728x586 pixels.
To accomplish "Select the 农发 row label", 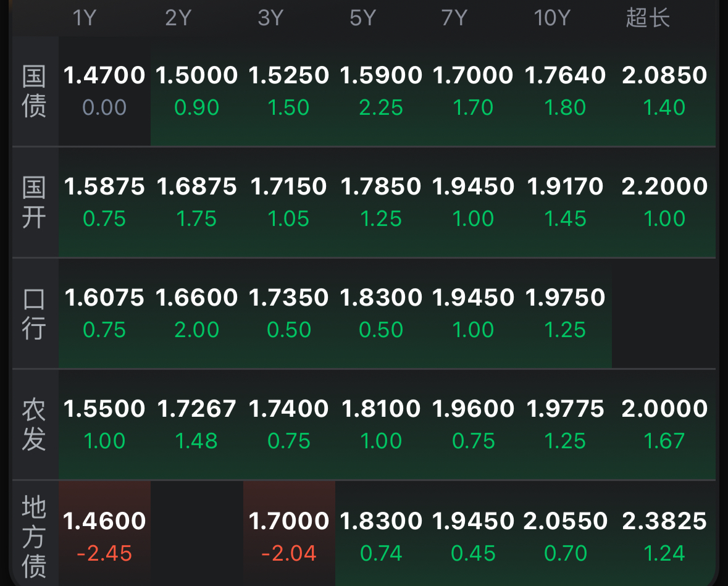I will tap(35, 424).
